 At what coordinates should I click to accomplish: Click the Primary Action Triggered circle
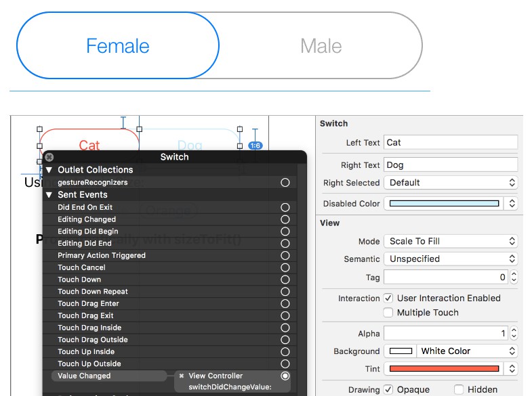[x=285, y=256]
